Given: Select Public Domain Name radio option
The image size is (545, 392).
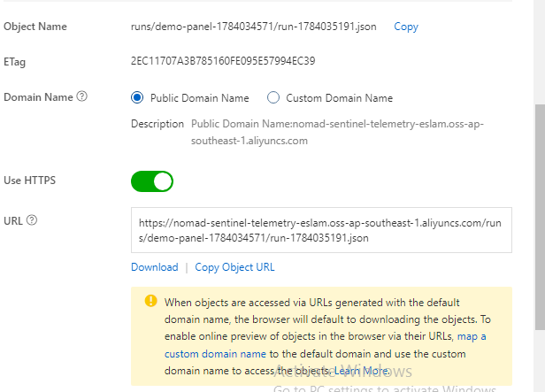Looking at the screenshot, I should pyautogui.click(x=137, y=97).
